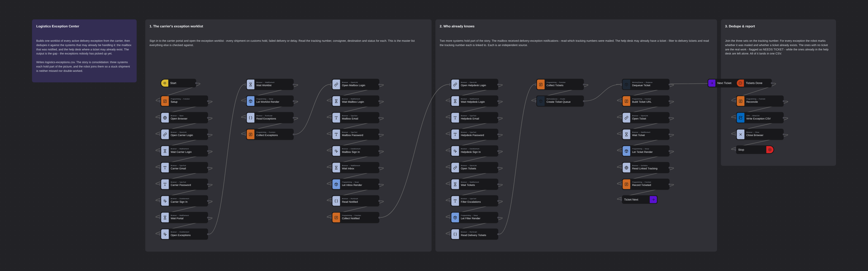The image size is (868, 271).
Task: Select the Helpdesk Password node
Action: [474, 134]
